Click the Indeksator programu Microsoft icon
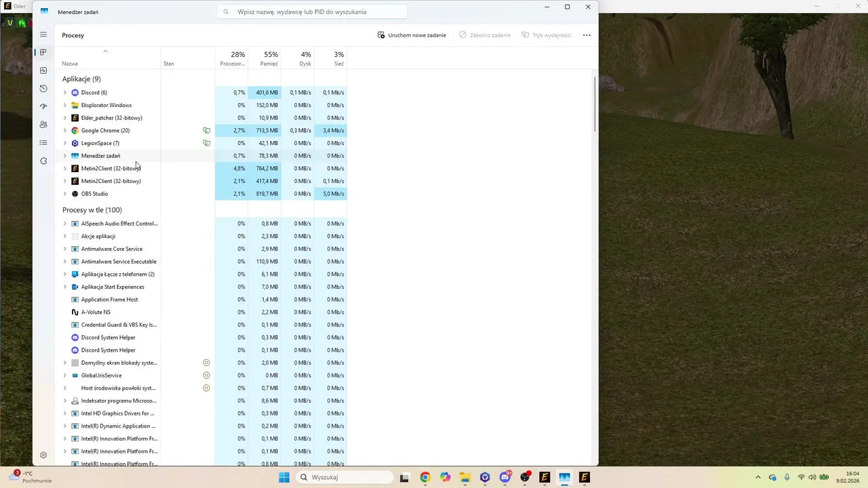 point(75,401)
